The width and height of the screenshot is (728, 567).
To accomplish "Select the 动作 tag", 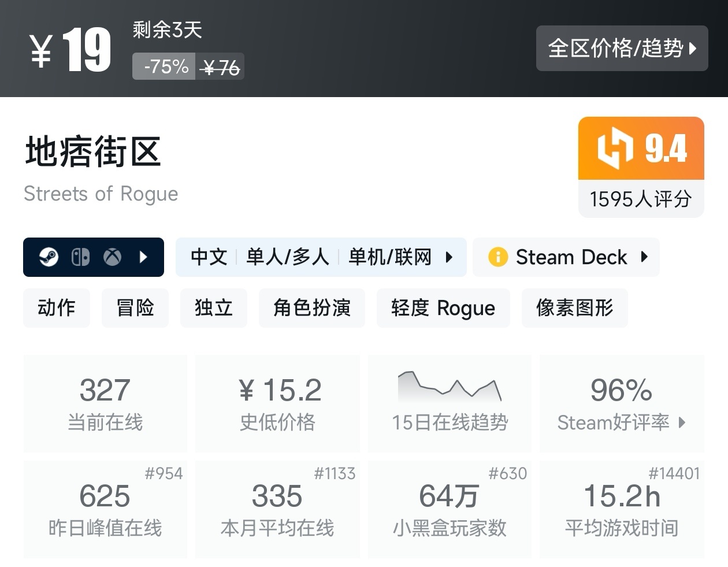I will coord(57,308).
